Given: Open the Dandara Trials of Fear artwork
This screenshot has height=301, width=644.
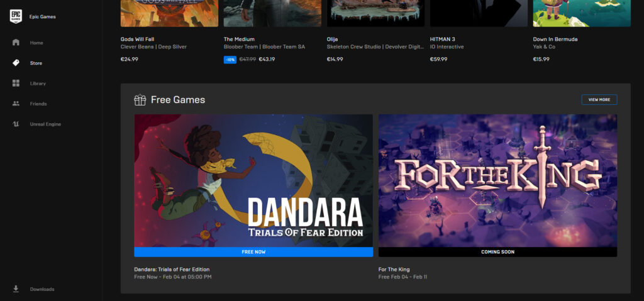Looking at the screenshot, I should 253,181.
